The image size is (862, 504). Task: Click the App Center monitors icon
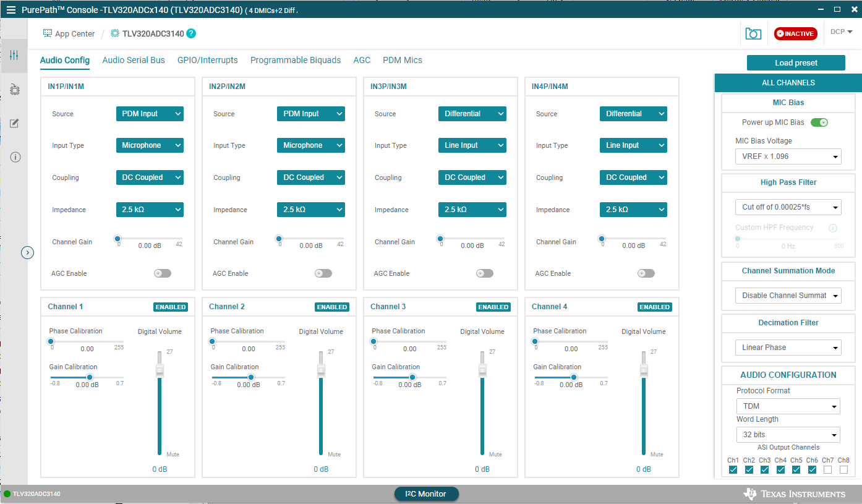(x=47, y=33)
